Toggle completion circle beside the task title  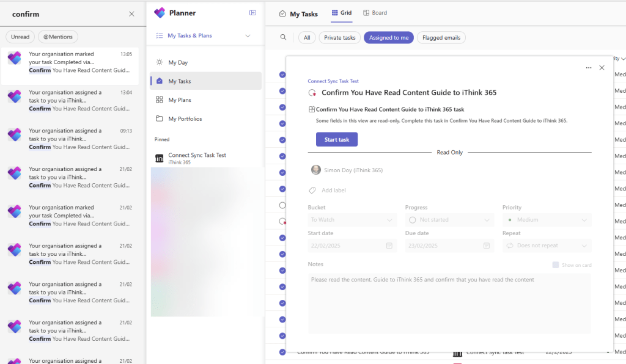tap(312, 93)
